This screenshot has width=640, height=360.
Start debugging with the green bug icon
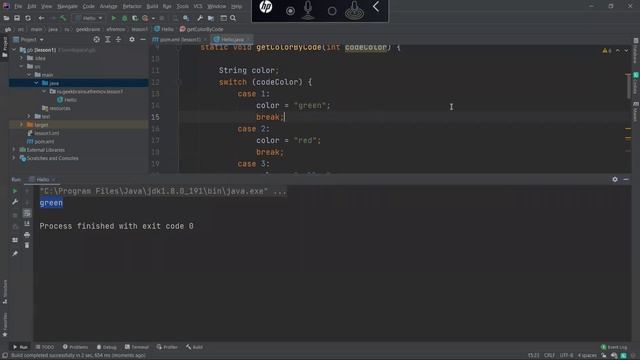[124, 18]
